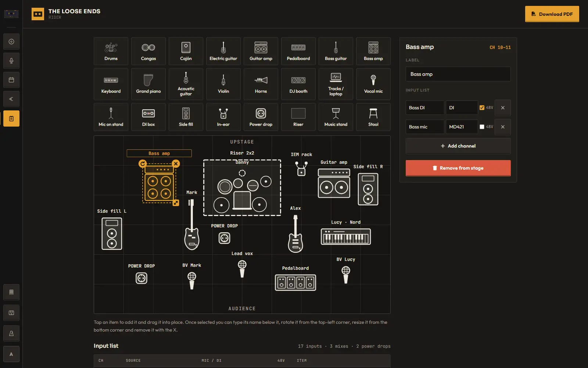Open the target icon sidebar section
This screenshot has width=588, height=368.
11,42
